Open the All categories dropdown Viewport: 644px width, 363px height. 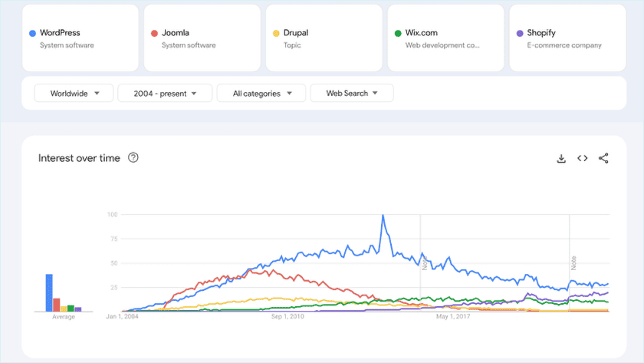tap(261, 93)
